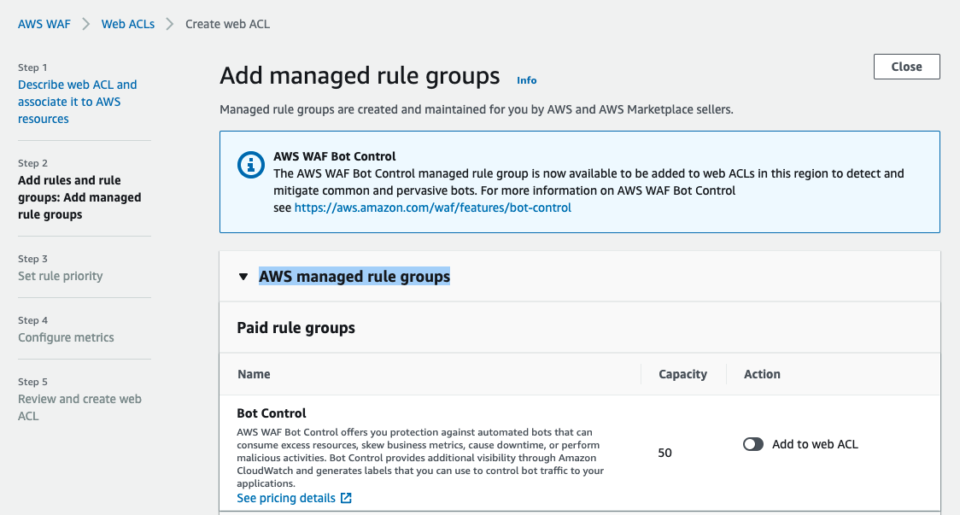Click the Create web ACL breadcrumb text
The height and width of the screenshot is (515, 960).
[x=227, y=24]
